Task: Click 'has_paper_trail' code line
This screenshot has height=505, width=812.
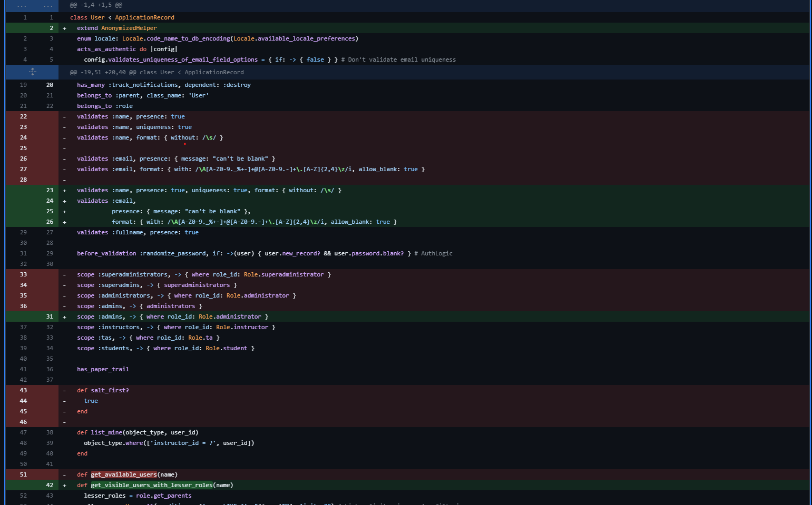Action: pyautogui.click(x=103, y=369)
